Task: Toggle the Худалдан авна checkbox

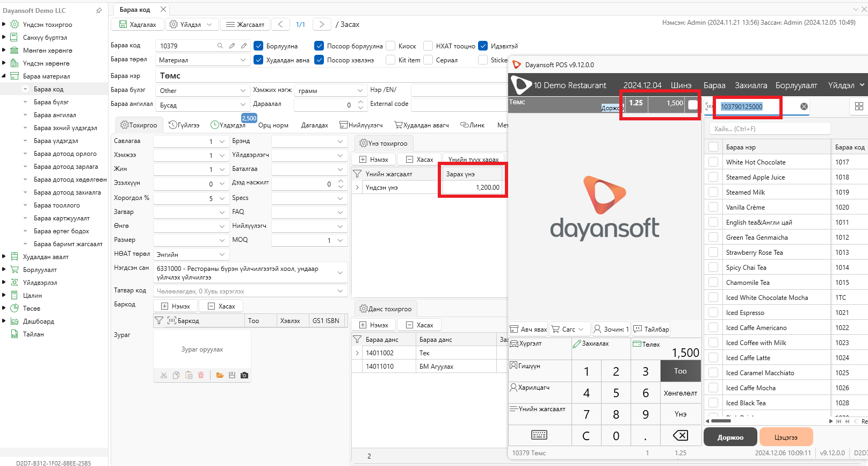Action: point(258,60)
